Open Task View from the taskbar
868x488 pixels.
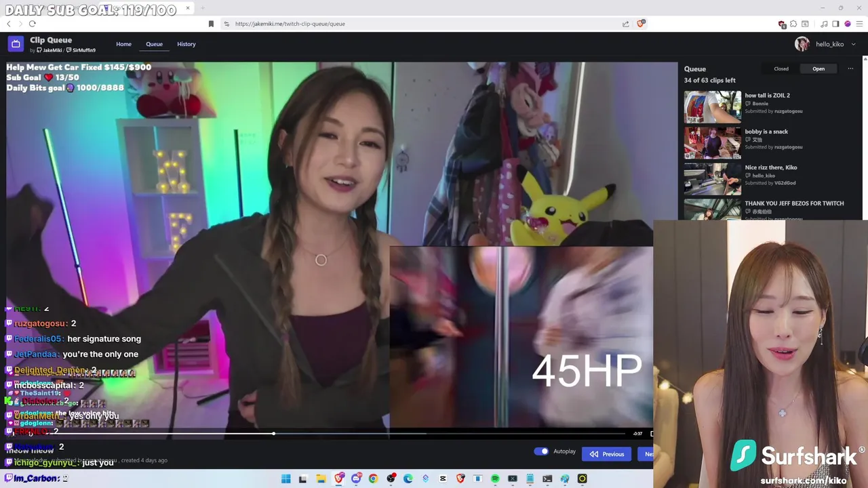coord(303,479)
